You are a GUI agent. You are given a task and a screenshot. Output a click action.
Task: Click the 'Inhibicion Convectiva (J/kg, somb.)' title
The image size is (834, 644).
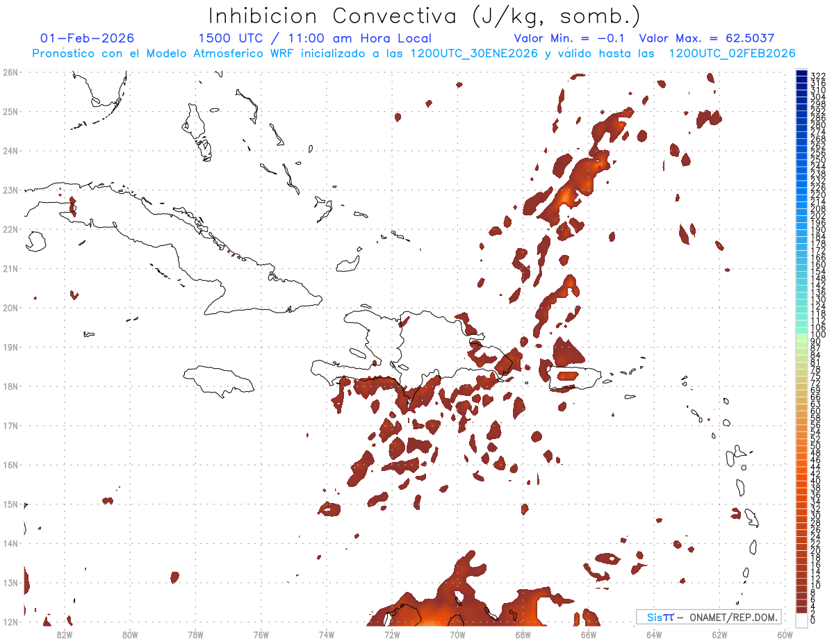click(425, 16)
